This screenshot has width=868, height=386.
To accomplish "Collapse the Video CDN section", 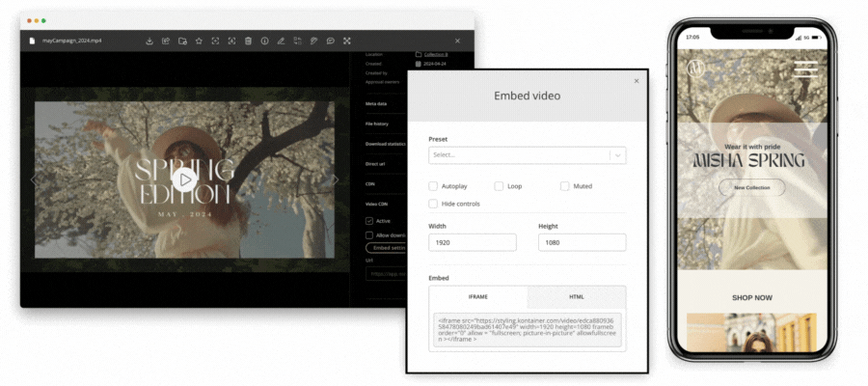I will (376, 204).
